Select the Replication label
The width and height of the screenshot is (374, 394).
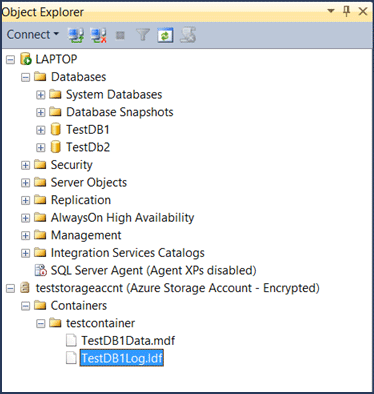tap(81, 200)
